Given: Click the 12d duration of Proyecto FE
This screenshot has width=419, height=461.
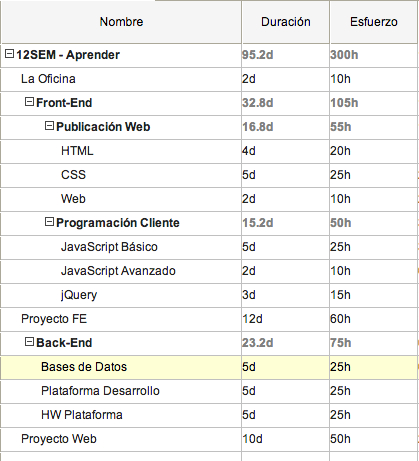Looking at the screenshot, I should tap(252, 319).
